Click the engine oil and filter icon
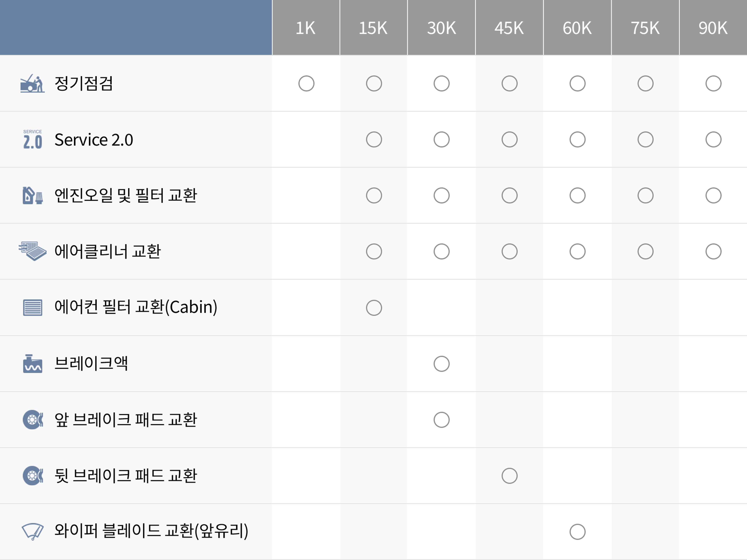Viewport: 747px width, 560px height. (32, 195)
